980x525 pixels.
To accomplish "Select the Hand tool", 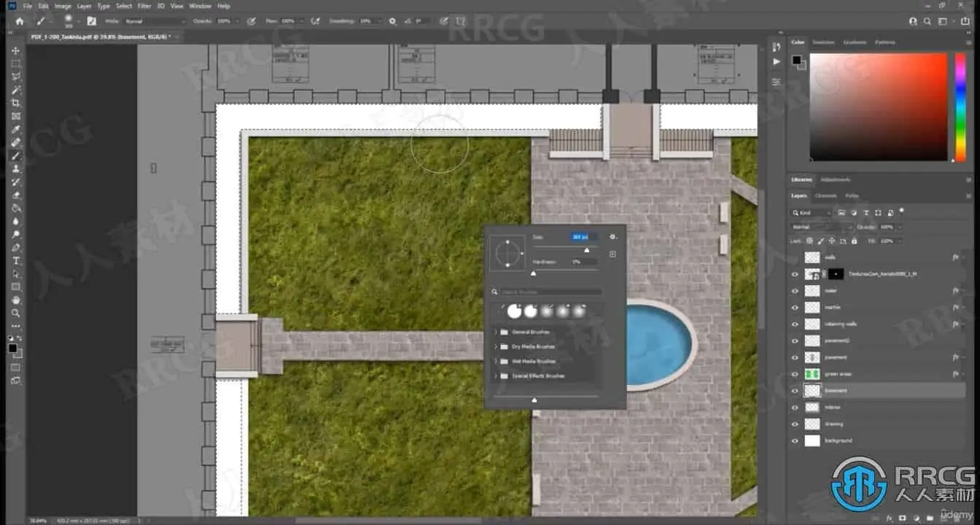I will 16,300.
